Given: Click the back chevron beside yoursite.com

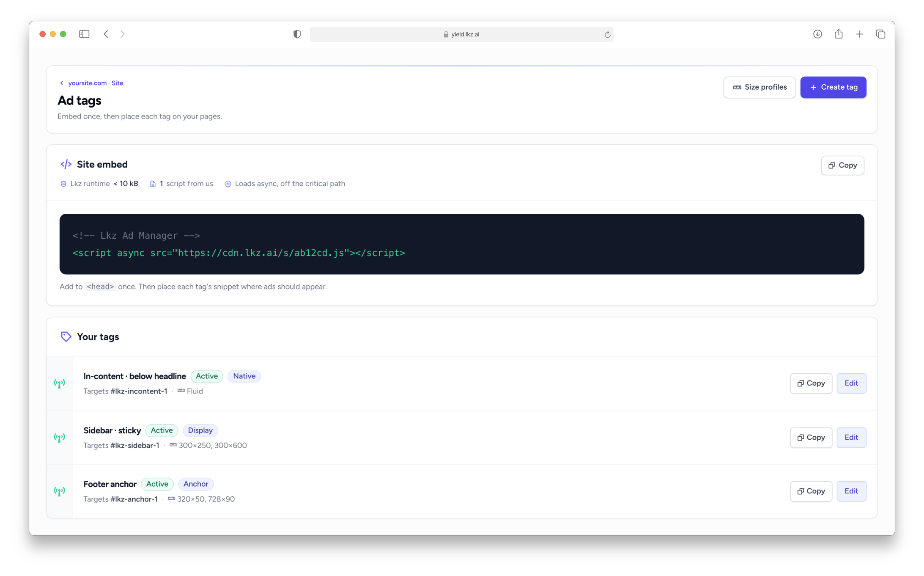Looking at the screenshot, I should (61, 83).
